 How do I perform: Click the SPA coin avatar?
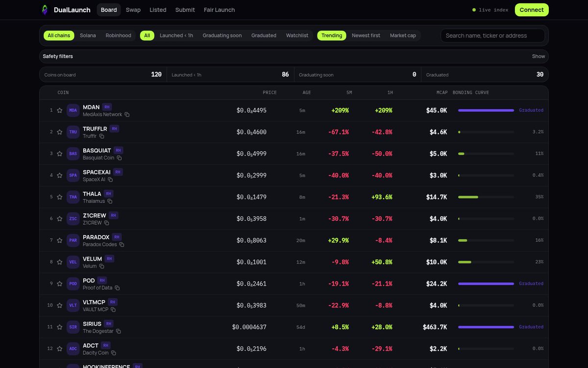click(x=73, y=175)
